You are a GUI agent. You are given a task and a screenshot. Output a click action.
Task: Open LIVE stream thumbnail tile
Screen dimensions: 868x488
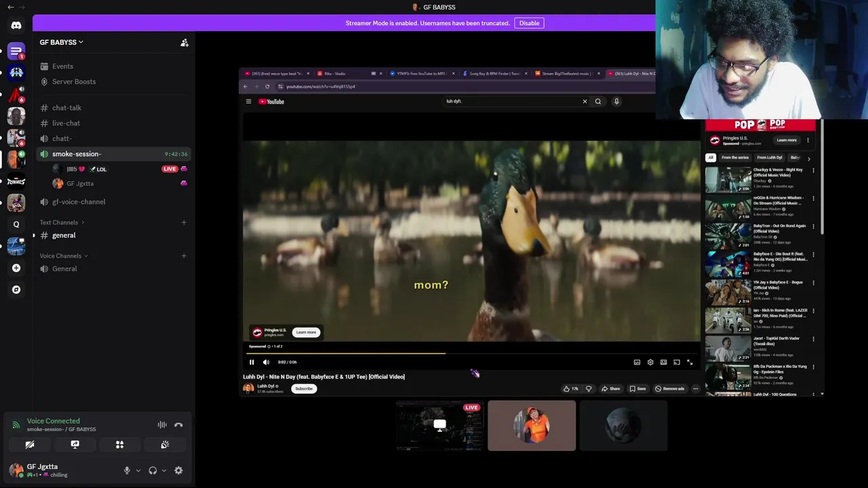(439, 426)
